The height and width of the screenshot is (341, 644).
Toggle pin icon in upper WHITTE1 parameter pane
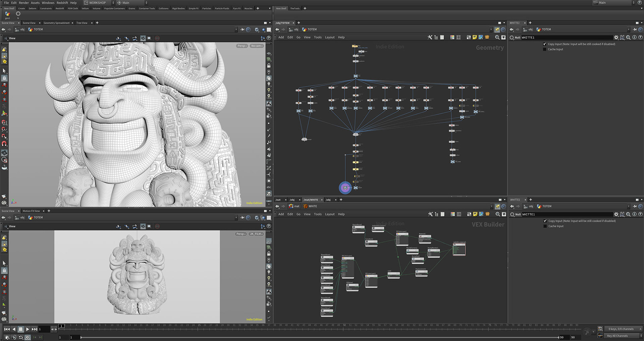pos(635,29)
